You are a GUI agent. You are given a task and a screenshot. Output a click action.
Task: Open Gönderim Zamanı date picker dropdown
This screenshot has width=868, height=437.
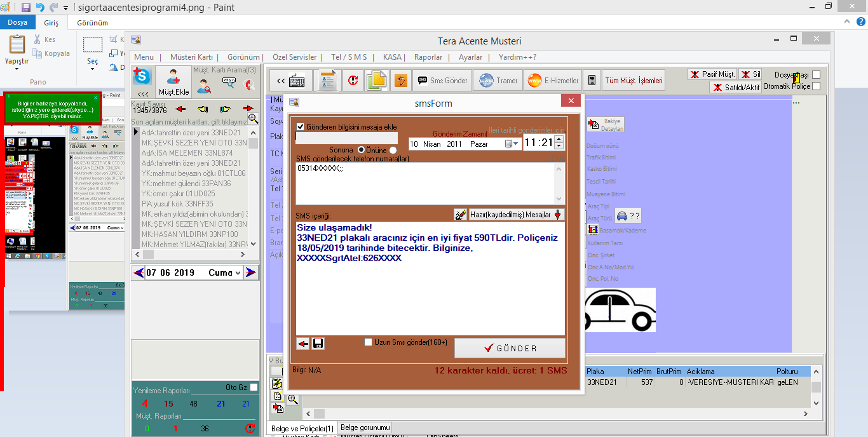point(511,144)
